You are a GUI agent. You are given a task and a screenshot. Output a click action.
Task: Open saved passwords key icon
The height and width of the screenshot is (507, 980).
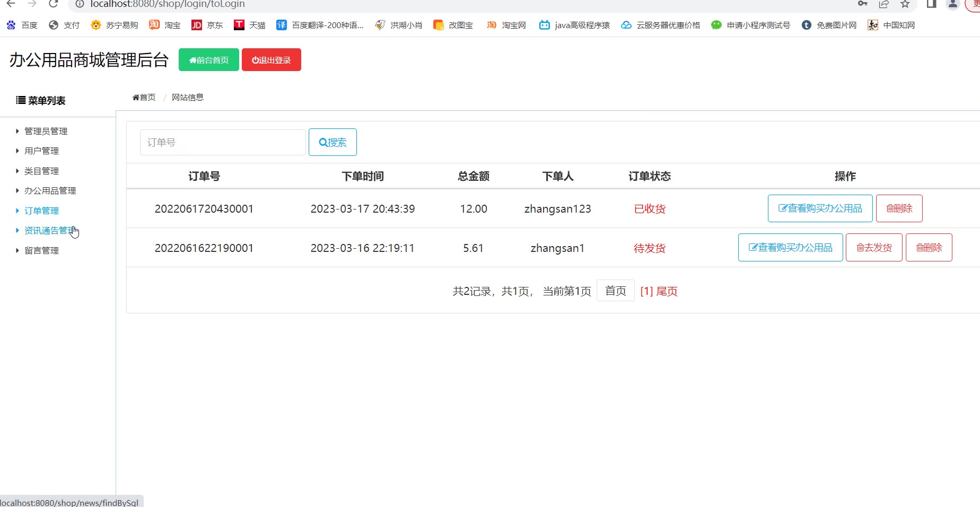863,4
